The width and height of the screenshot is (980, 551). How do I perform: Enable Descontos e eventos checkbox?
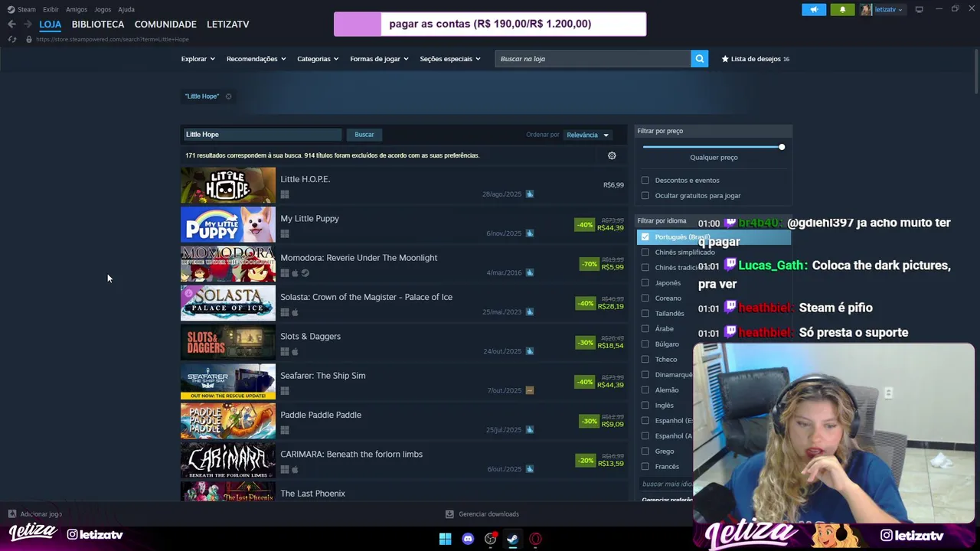pyautogui.click(x=645, y=181)
